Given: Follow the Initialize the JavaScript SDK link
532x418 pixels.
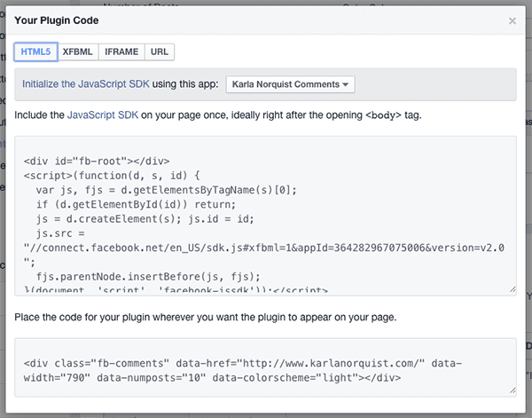Looking at the screenshot, I should pos(86,84).
